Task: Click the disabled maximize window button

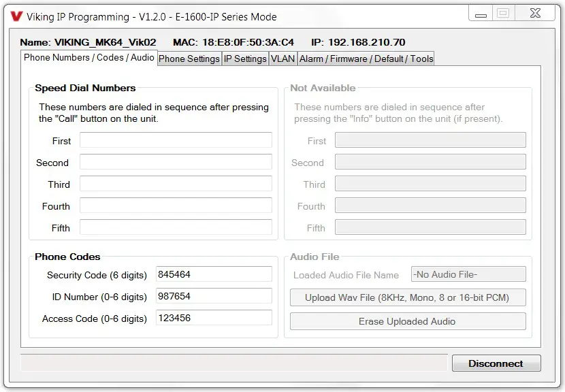Action: [x=503, y=14]
